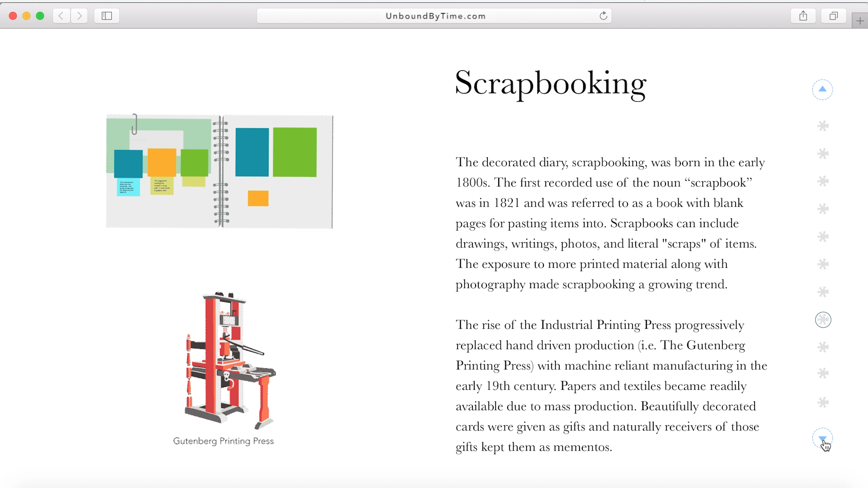Screen dimensions: 868x488
Task: Open a new tab with plus button
Action: click(x=859, y=21)
